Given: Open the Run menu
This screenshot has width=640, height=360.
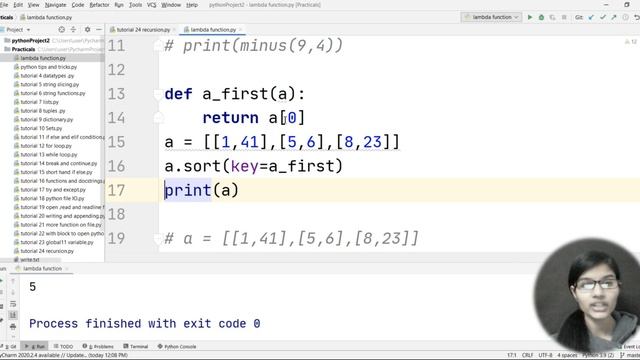Looking at the screenshot, I should click(119, 5).
